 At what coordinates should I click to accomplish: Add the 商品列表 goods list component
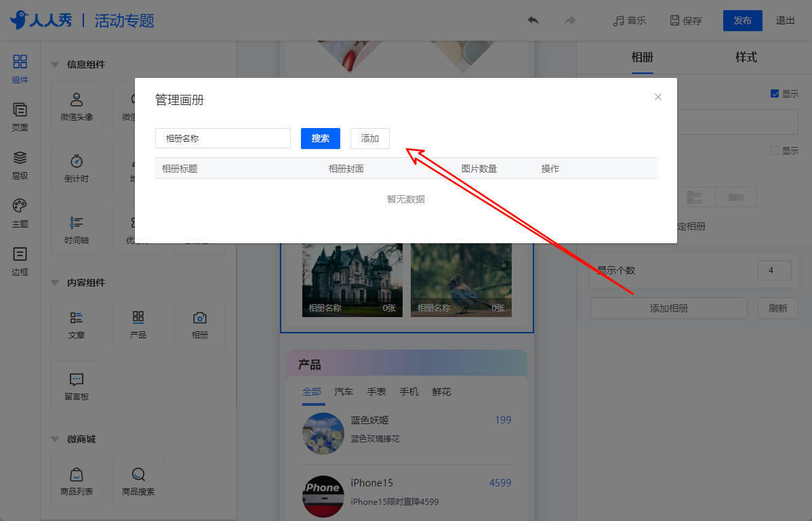coord(77,481)
